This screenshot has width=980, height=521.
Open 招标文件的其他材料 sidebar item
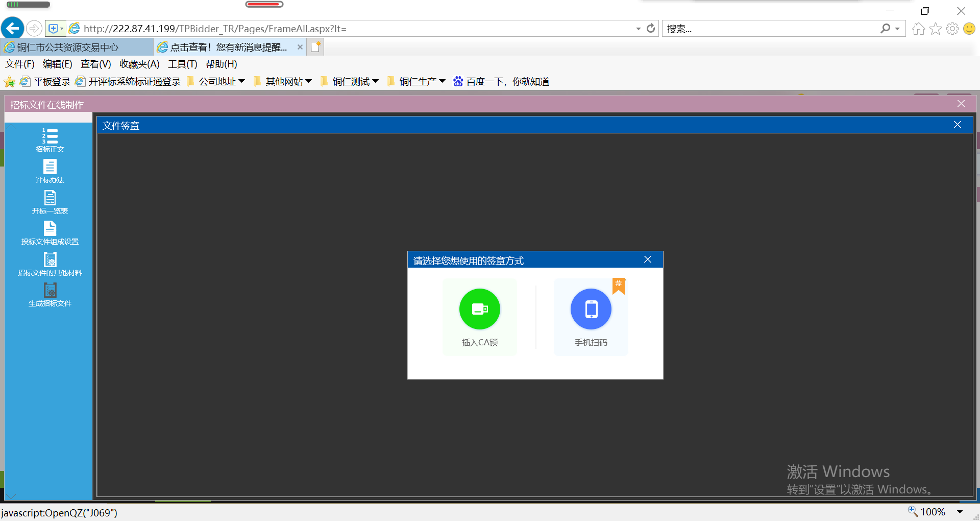tap(50, 264)
